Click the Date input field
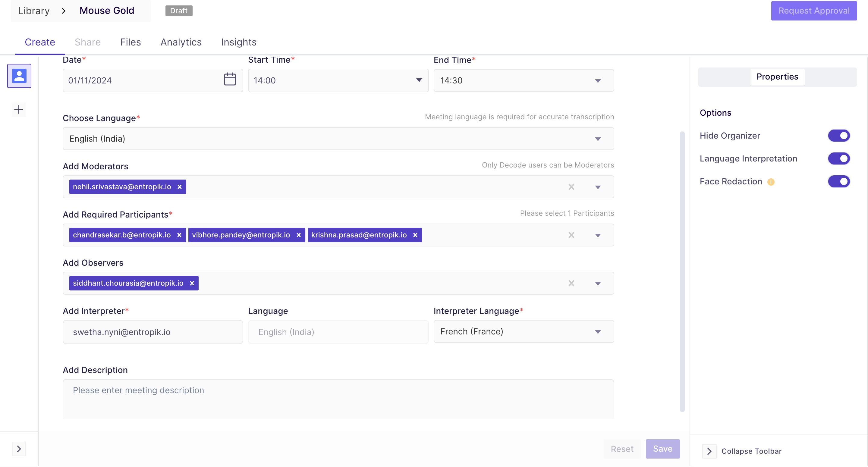The image size is (868, 467). tap(153, 80)
